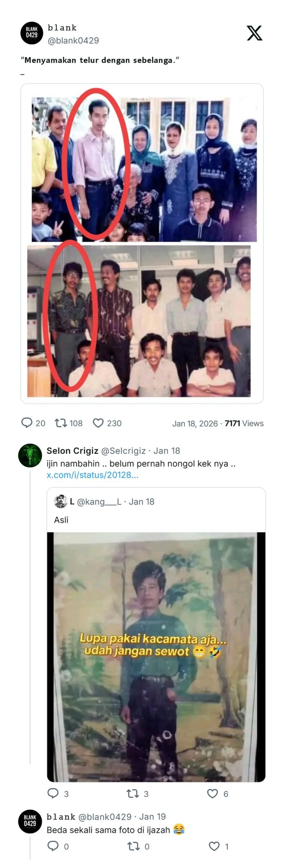Open Selon Crigiz profile avatar
Image resolution: width=283 pixels, height=868 pixels.
pos(30,455)
